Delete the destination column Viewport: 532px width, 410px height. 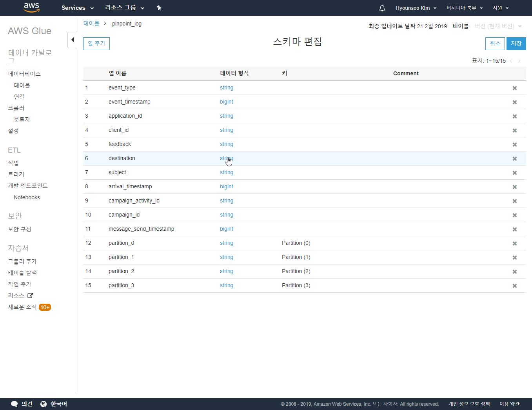(x=515, y=159)
